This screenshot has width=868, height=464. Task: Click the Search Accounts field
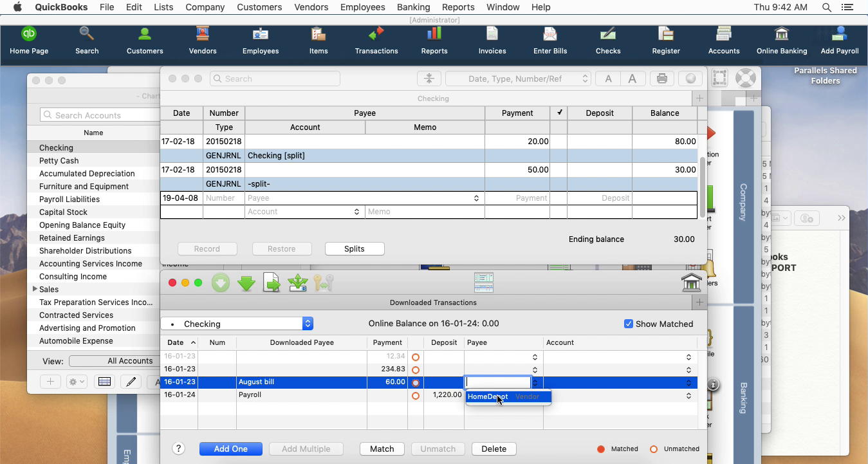point(100,115)
